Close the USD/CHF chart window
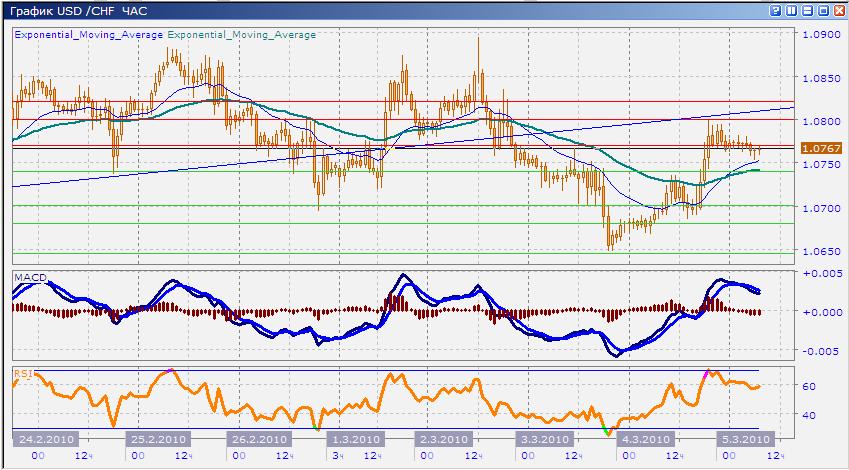 [x=838, y=10]
